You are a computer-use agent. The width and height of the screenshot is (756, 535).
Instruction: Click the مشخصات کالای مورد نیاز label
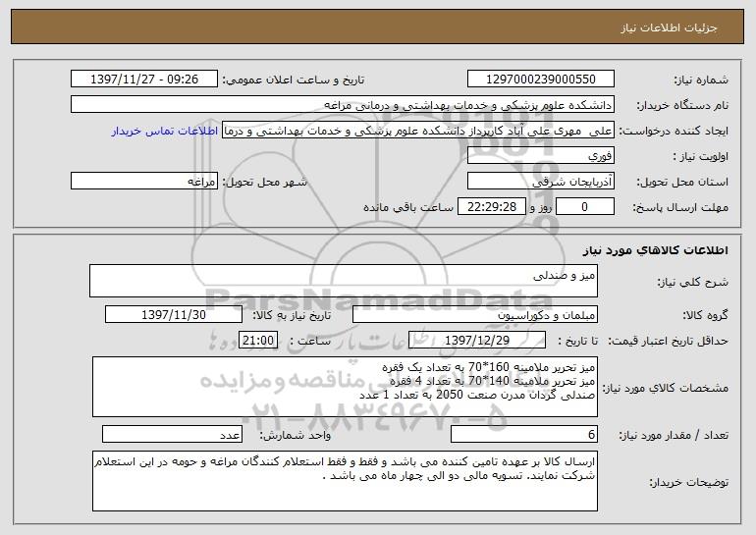coord(666,388)
